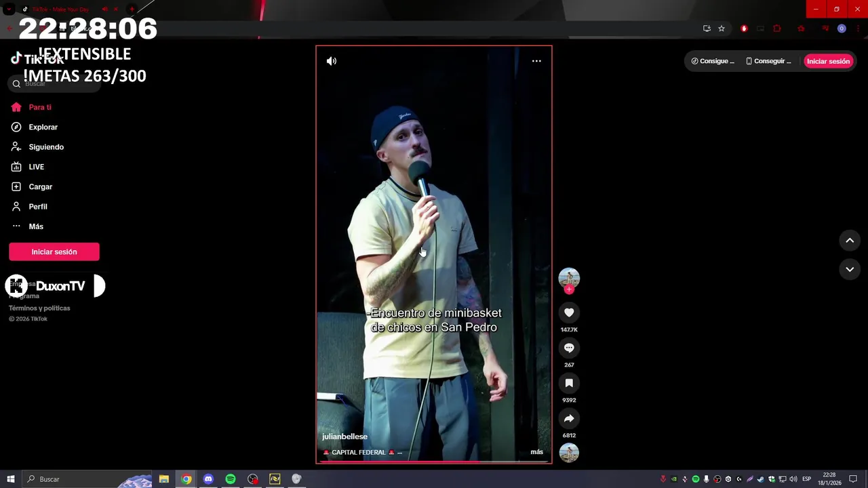Open the Steam tray icon

click(x=761, y=479)
